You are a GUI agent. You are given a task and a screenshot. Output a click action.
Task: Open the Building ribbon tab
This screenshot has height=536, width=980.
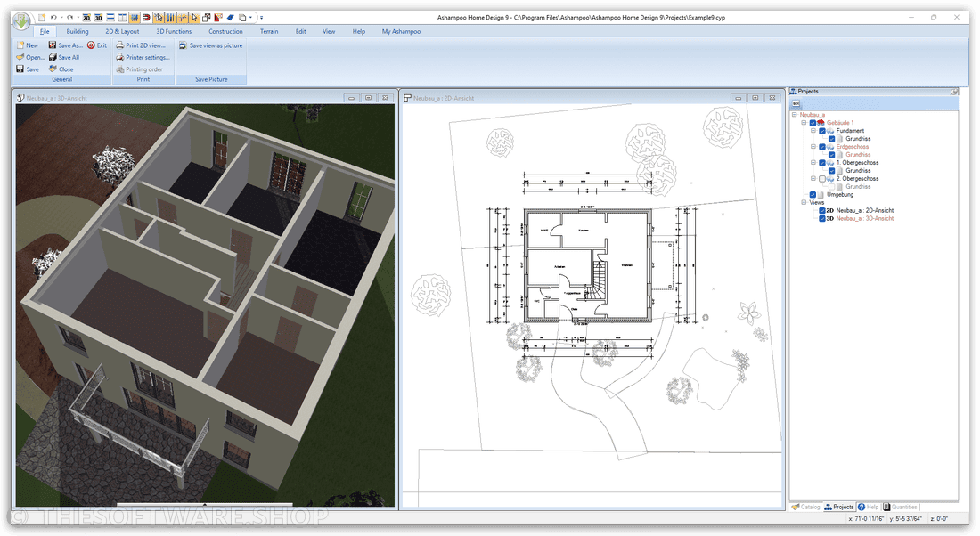(x=78, y=31)
